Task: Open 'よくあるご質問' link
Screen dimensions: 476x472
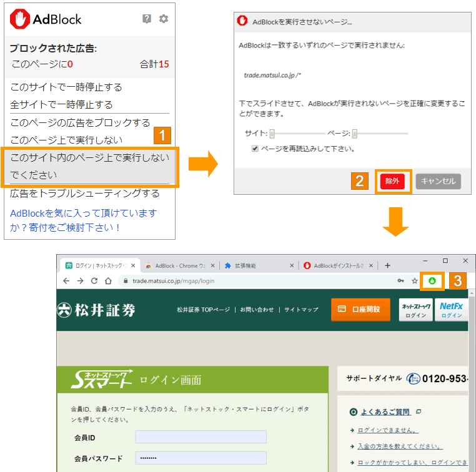Action: [x=385, y=412]
